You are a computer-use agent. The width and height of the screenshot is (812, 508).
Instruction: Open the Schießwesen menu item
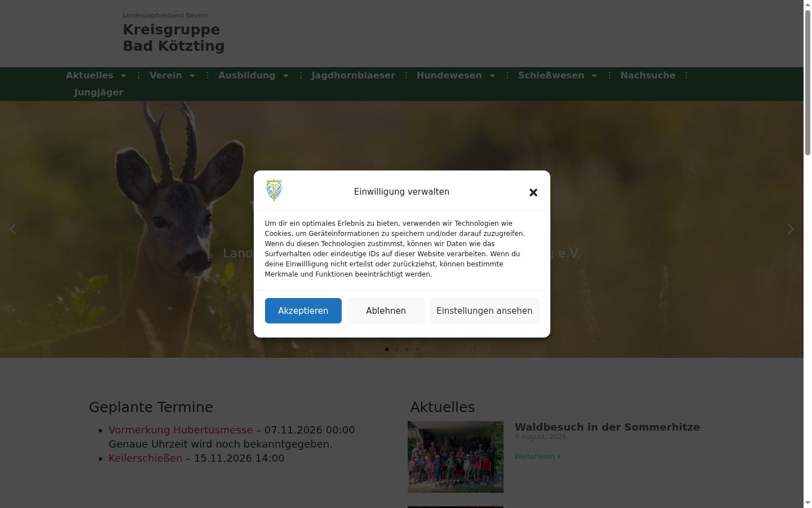pyautogui.click(x=551, y=76)
